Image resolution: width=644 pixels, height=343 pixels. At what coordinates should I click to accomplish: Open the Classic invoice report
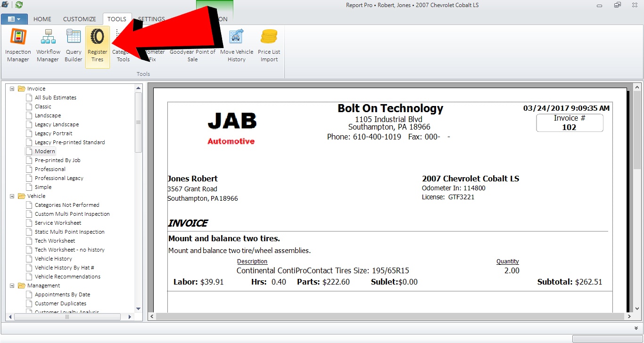[x=43, y=106]
